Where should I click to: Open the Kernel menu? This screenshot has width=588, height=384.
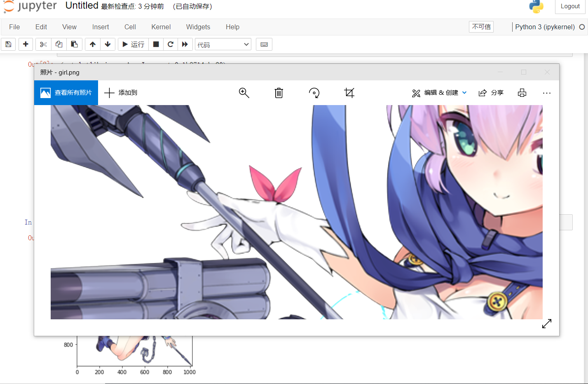point(161,27)
